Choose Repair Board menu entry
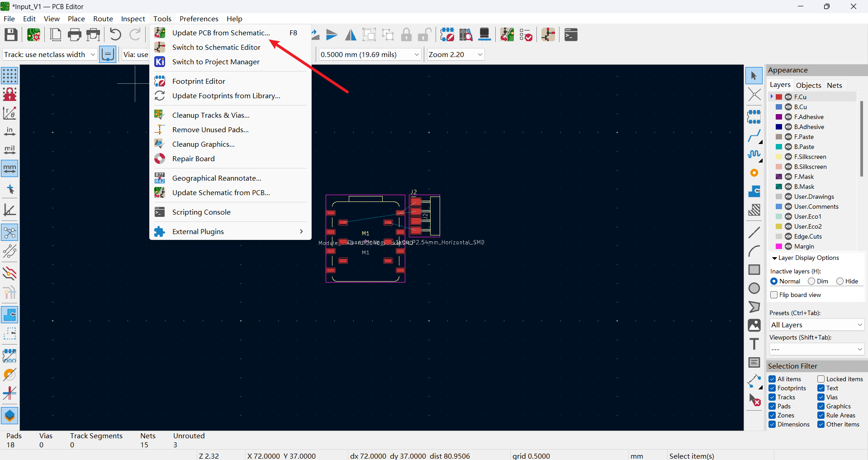Screen dimensions: 868x460 [230, 158]
